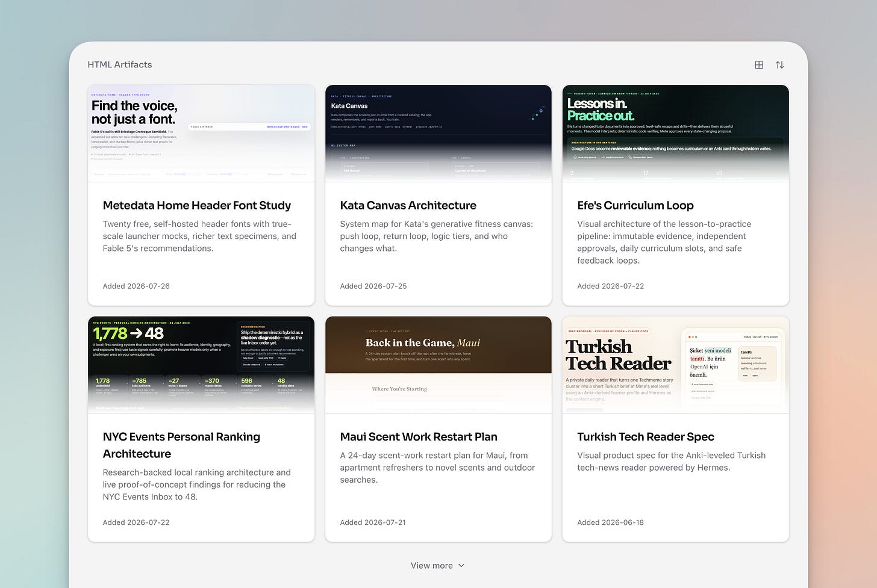Select the Kata Canvas Architecture title
Screen dimensions: 877x588
(408, 205)
